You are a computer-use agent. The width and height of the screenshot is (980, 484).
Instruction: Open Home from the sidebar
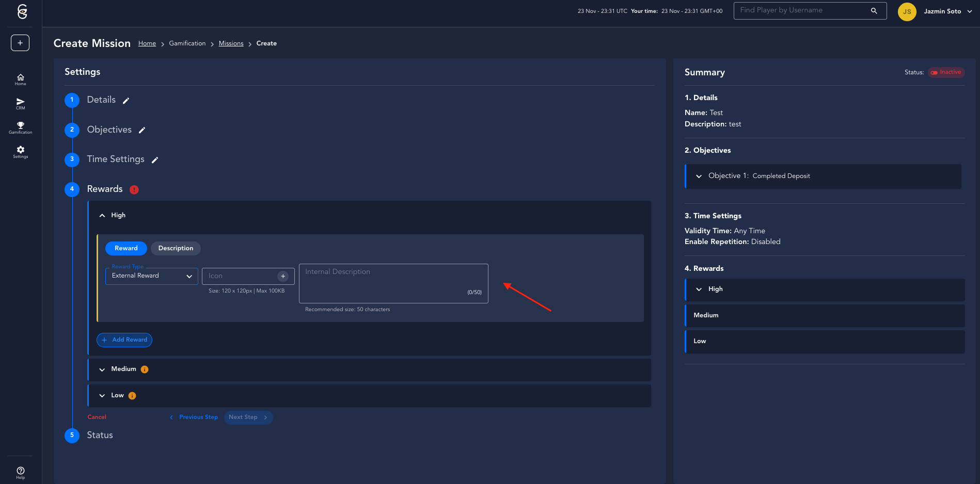(x=20, y=79)
